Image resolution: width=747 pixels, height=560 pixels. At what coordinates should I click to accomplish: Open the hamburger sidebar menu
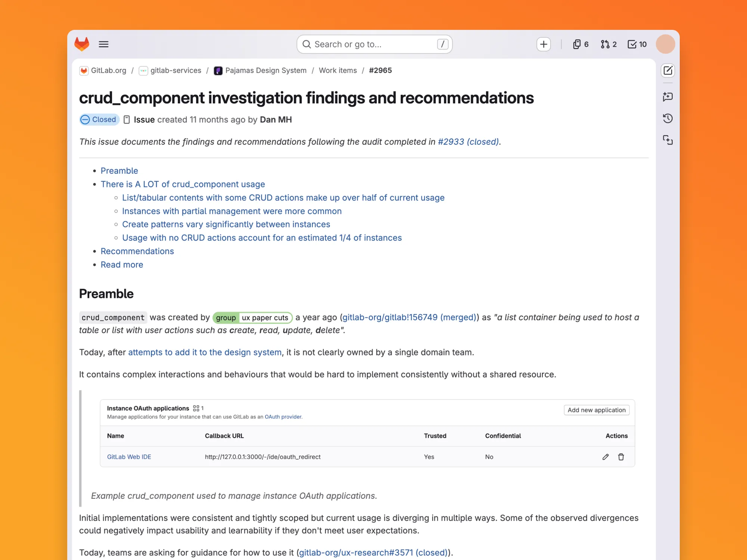103,44
